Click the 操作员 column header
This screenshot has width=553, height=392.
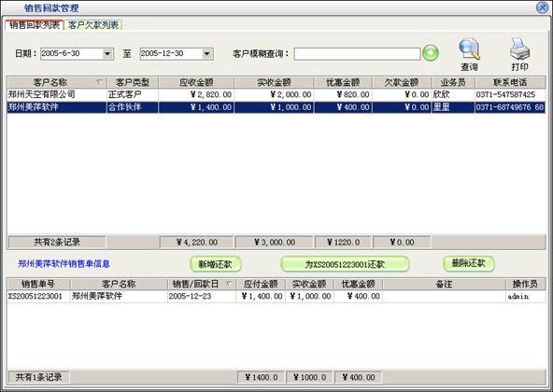(525, 284)
